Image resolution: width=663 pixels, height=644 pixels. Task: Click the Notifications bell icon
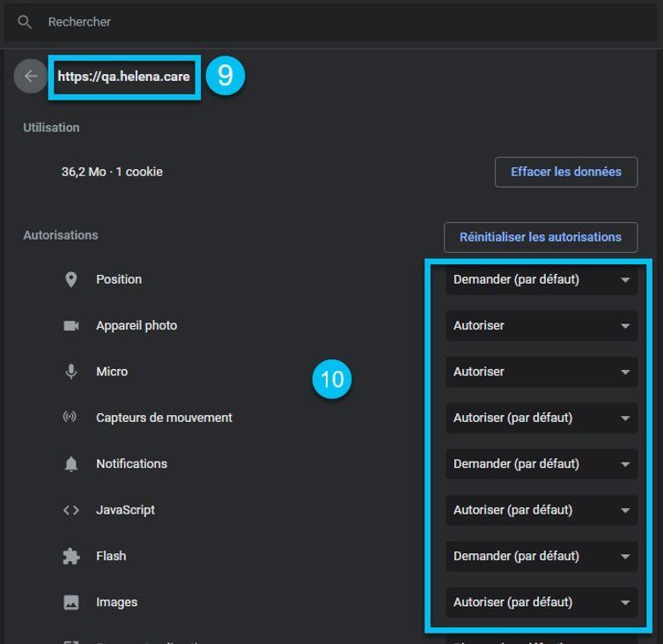coord(71,464)
